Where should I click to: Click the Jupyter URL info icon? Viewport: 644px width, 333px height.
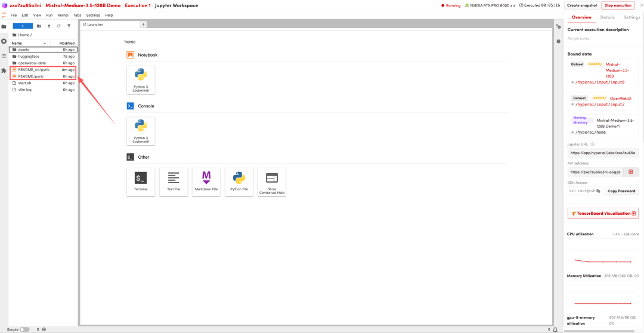click(593, 144)
